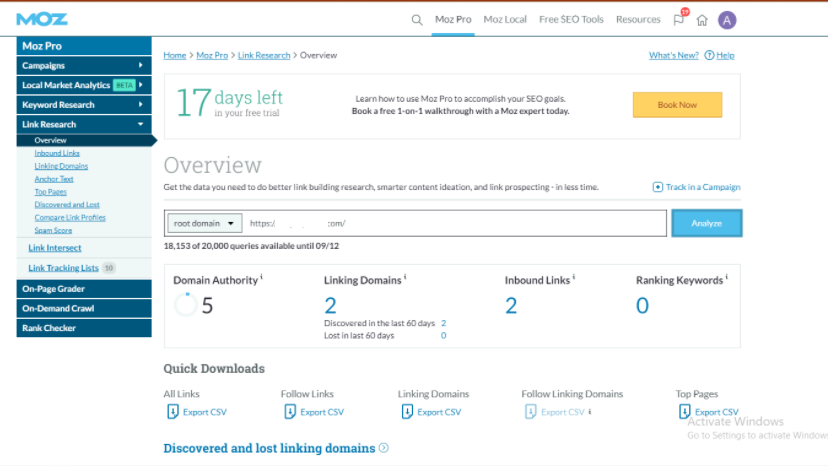Click Inbound Links count 2
Viewport: 828px width, 466px height.
[511, 305]
